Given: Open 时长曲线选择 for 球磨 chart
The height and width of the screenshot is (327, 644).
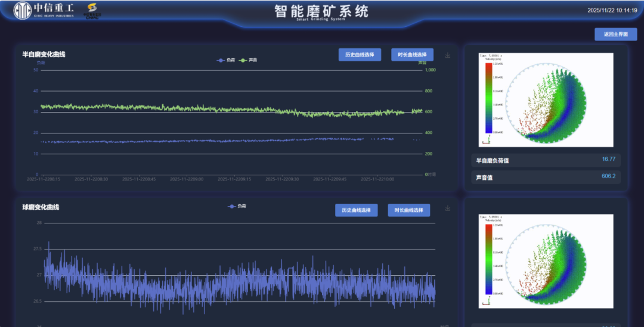Looking at the screenshot, I should click(408, 210).
